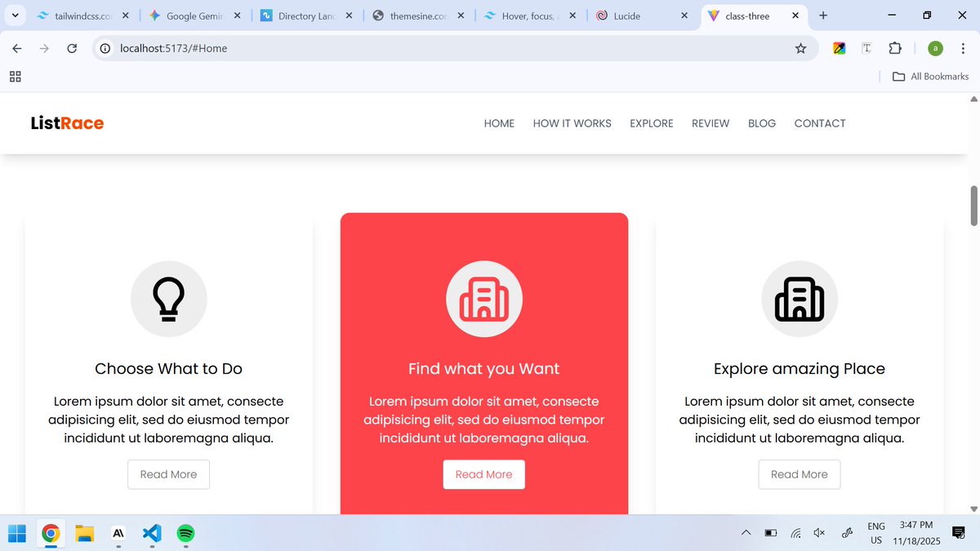
Task: Open the ENG US language switcher
Action: coord(876,533)
